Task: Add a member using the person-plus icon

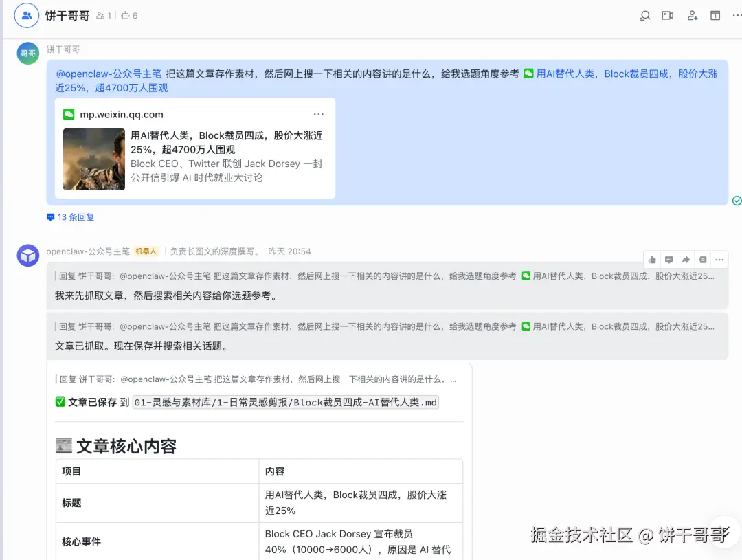Action: point(693,16)
